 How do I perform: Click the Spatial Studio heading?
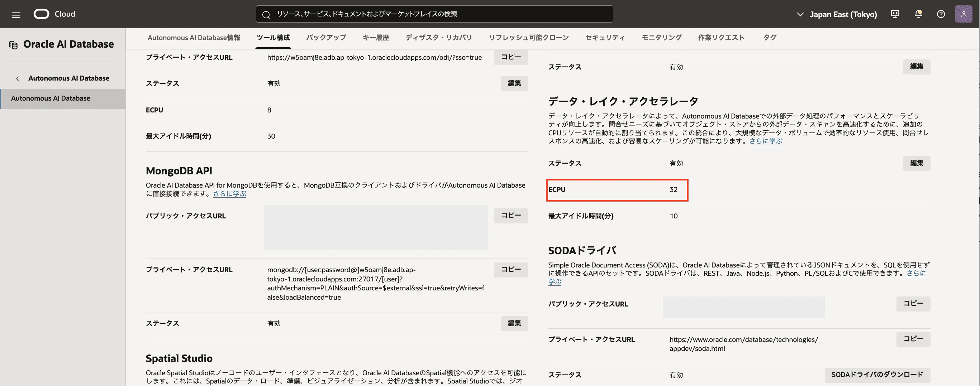pos(179,358)
